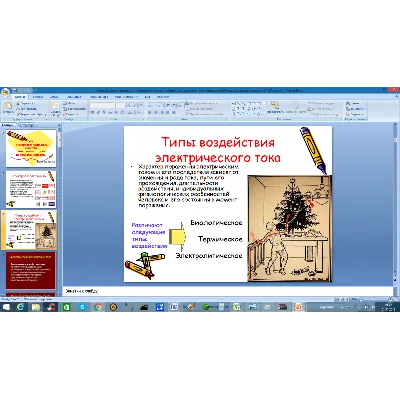
Task: Click the Replace button in Editing group
Action: pos(355,109)
